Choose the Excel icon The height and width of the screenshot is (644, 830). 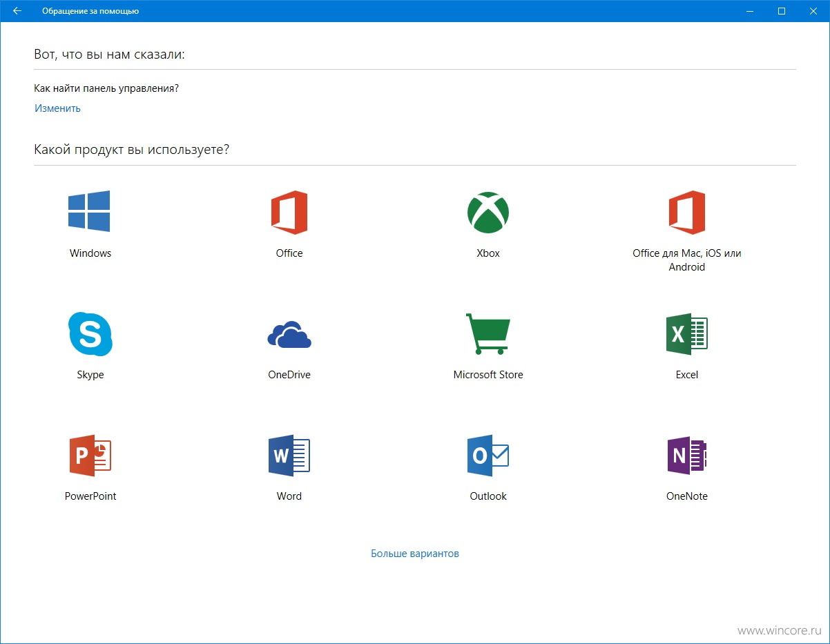coord(687,334)
